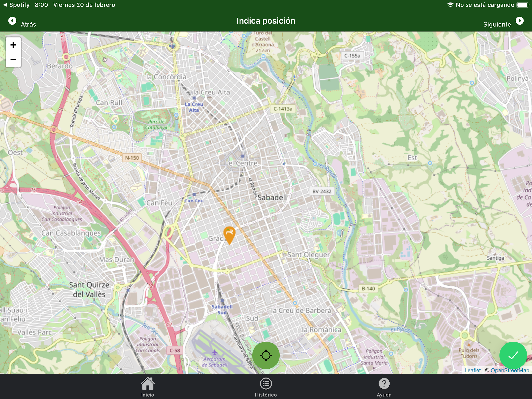Click the Oest district label
The height and width of the screenshot is (399, 532).
(x=15, y=152)
